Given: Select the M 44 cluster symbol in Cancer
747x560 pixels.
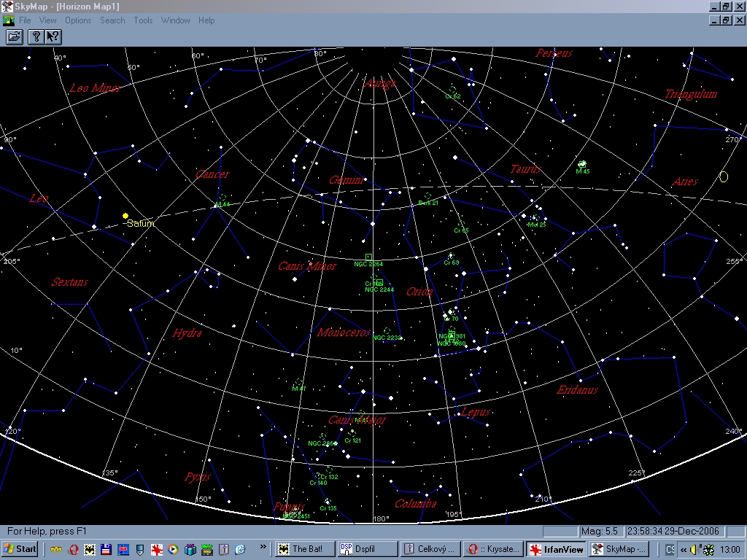Looking at the screenshot, I should (x=222, y=197).
